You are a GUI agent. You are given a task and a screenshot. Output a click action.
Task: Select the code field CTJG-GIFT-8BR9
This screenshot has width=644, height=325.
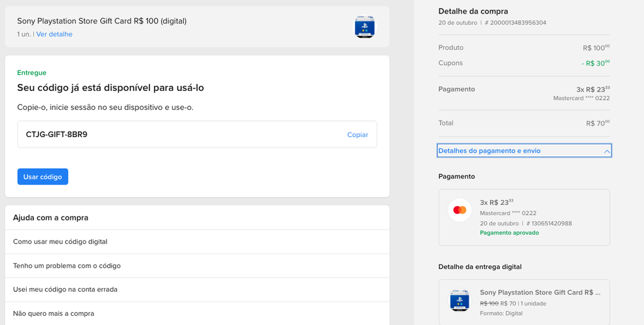coord(197,135)
